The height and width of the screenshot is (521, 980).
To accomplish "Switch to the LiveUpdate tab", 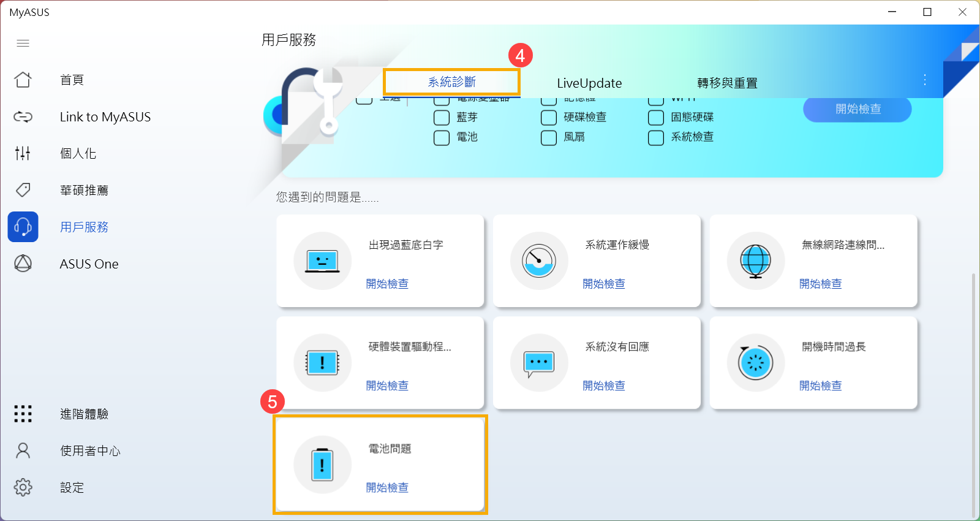I will pyautogui.click(x=589, y=83).
